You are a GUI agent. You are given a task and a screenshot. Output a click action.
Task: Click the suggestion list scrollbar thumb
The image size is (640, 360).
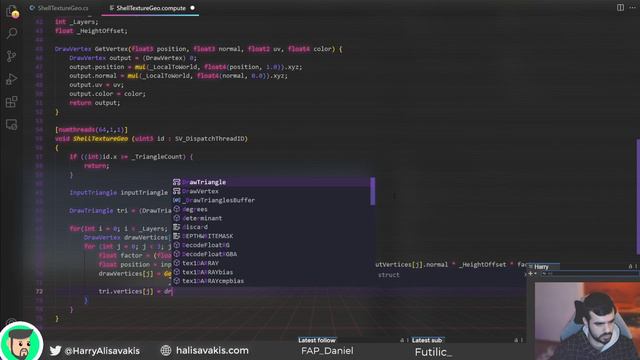(x=372, y=191)
